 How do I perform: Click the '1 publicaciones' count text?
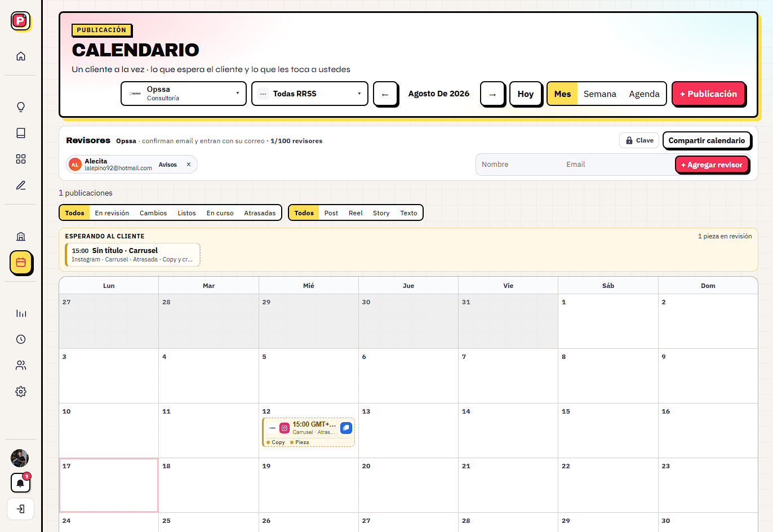86,193
